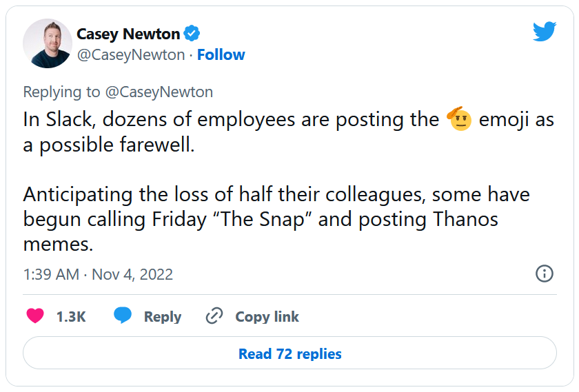This screenshot has height=392, width=579.
Task: Click the 1.3K likes count
Action: click(x=71, y=317)
